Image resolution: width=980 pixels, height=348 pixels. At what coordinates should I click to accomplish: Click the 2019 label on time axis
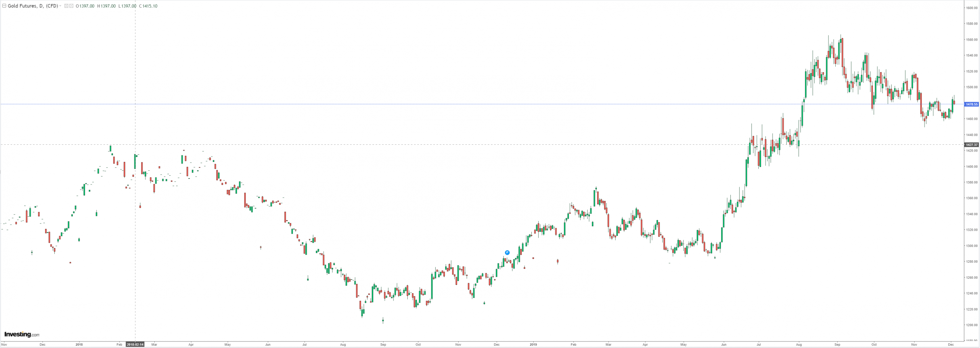tap(534, 345)
